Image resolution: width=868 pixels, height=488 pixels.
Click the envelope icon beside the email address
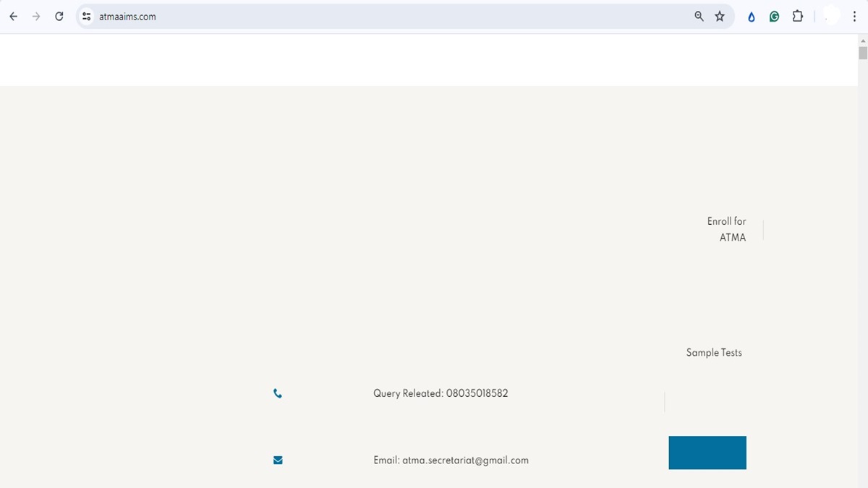[278, 460]
